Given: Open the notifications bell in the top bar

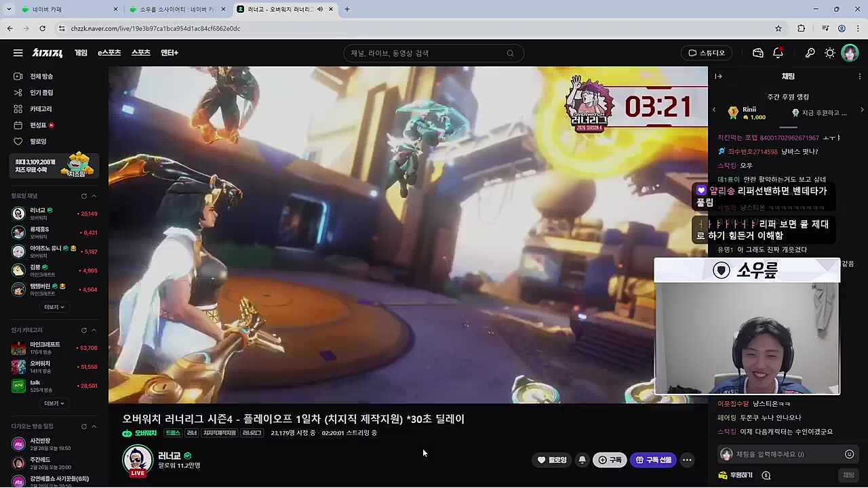Looking at the screenshot, I should [x=778, y=53].
